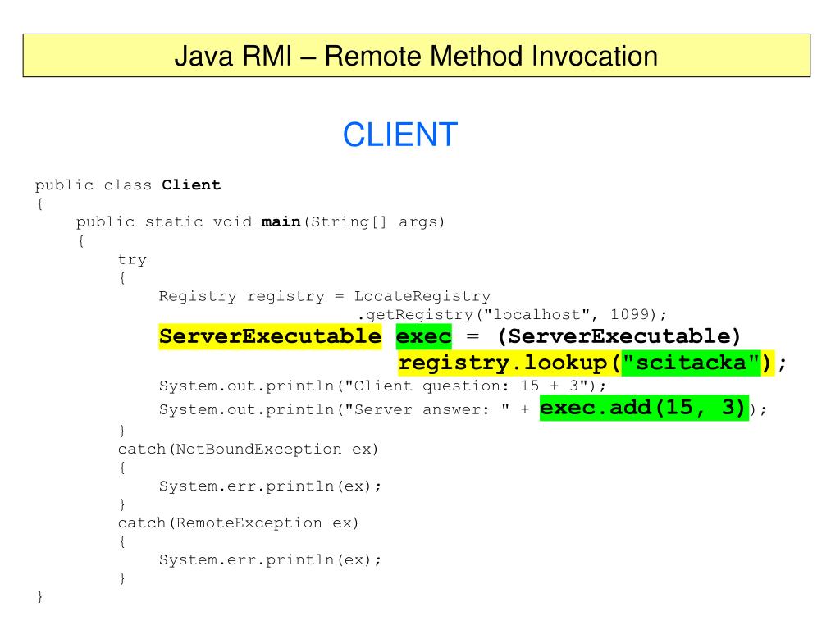Click the catch(NotBoundException ex) line

(248, 449)
